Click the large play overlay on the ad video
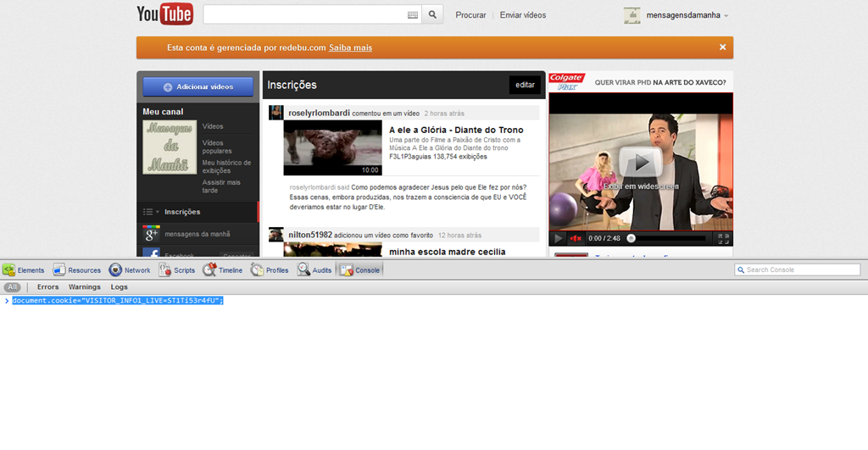This screenshot has width=868, height=450. tap(641, 162)
